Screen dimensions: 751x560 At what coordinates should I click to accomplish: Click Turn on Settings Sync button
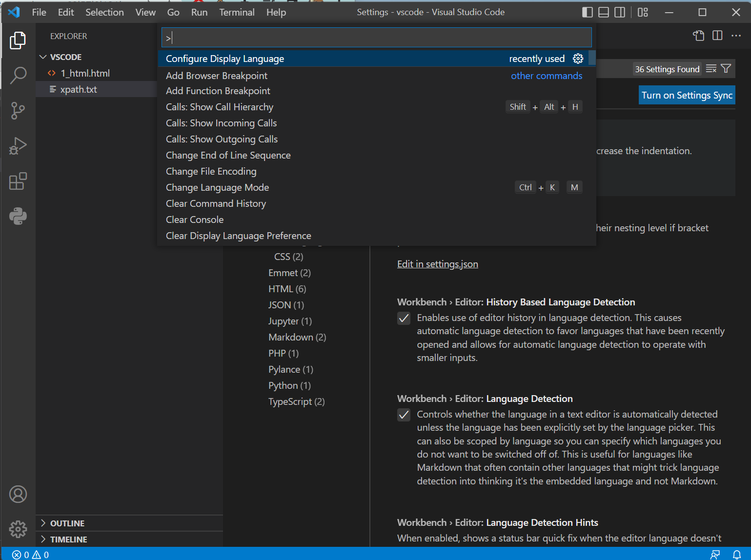tap(687, 95)
